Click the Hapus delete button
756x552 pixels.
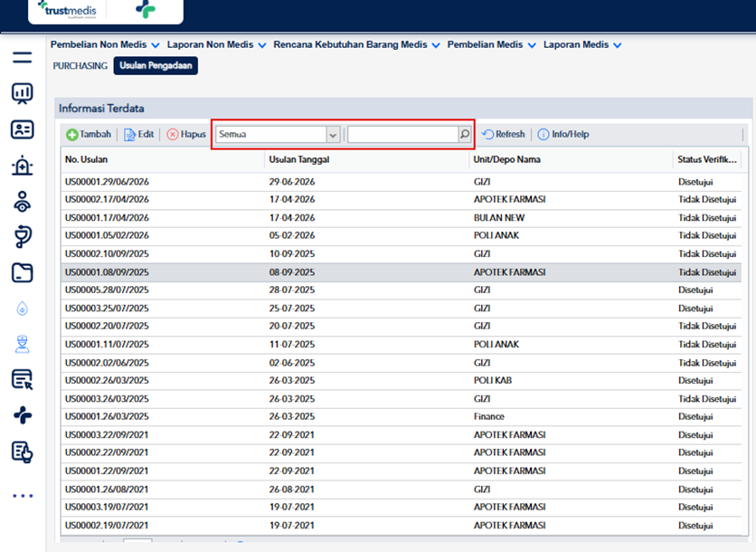click(186, 134)
